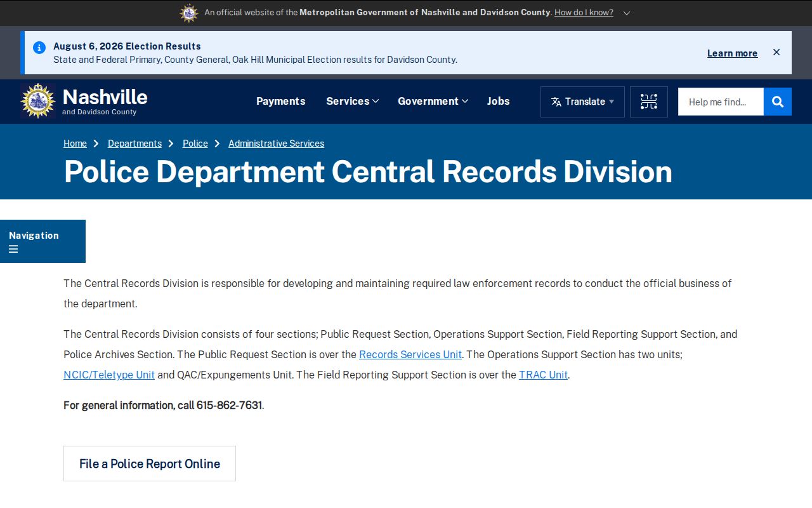
Task: Go to Home breadcrumb
Action: tap(75, 144)
